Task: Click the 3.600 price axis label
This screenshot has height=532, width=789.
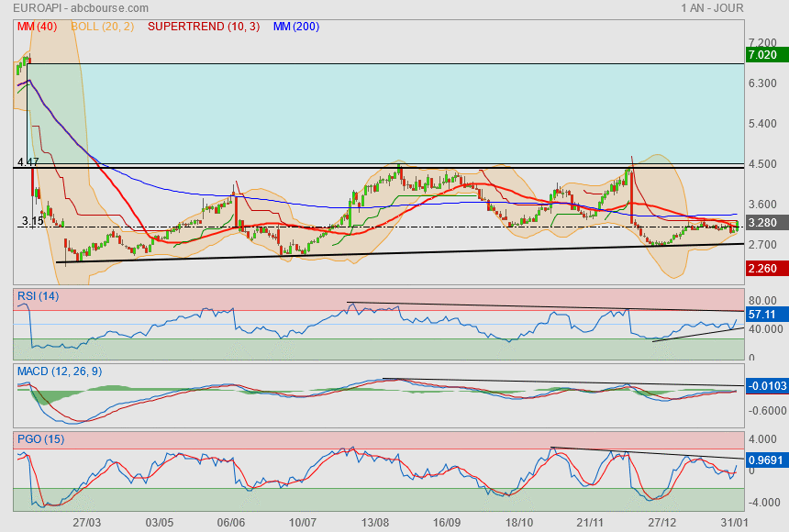Action: (762, 204)
